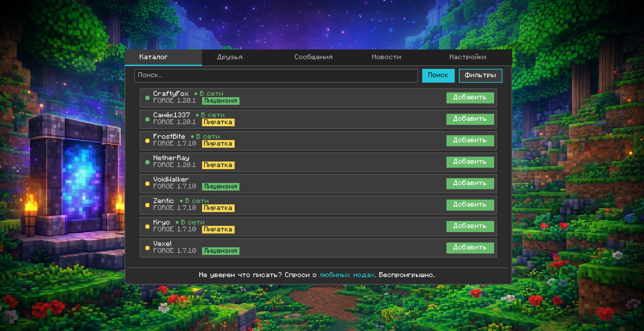This screenshot has height=331, width=644.
Task: Click the "Не уверен что писать?" hint text
Action: (240, 275)
